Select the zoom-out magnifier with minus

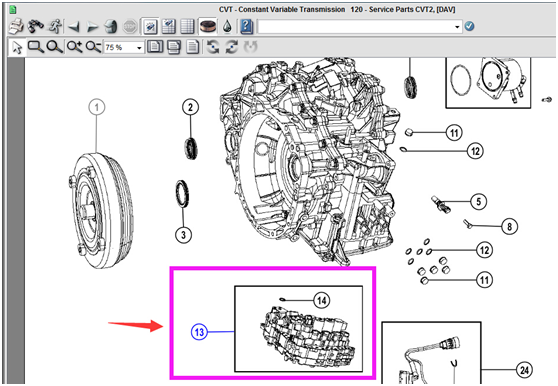pos(94,47)
